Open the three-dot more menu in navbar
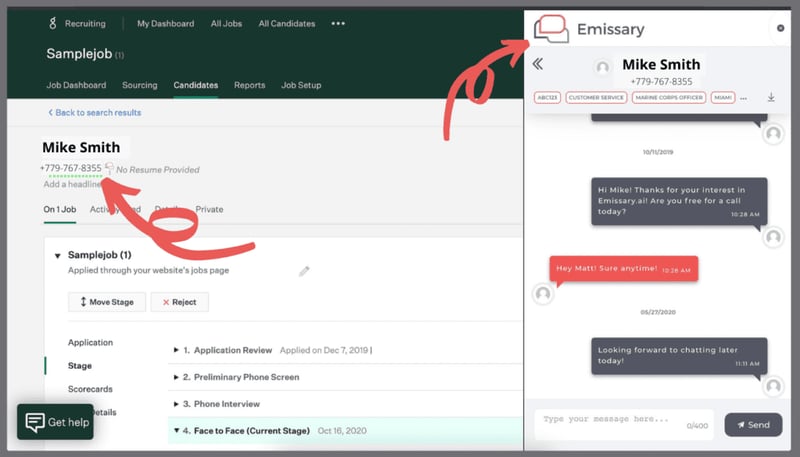Viewport: 800px width, 457px height. 338,23
